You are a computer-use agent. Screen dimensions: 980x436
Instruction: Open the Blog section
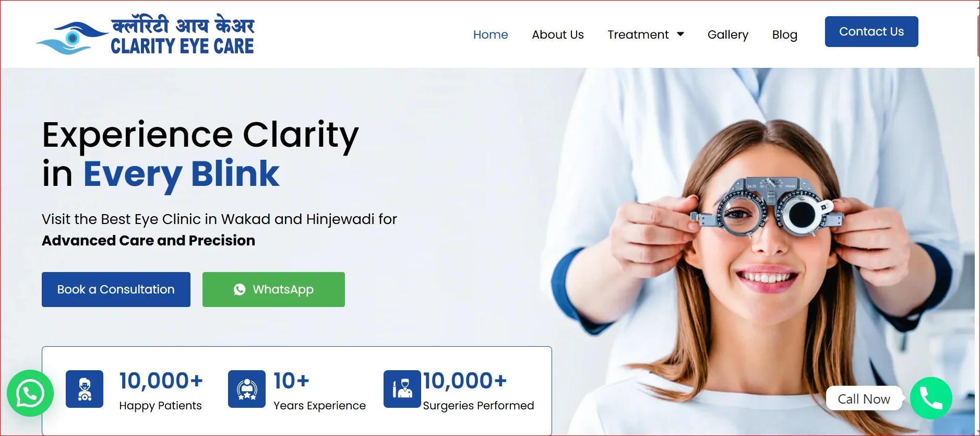[785, 34]
